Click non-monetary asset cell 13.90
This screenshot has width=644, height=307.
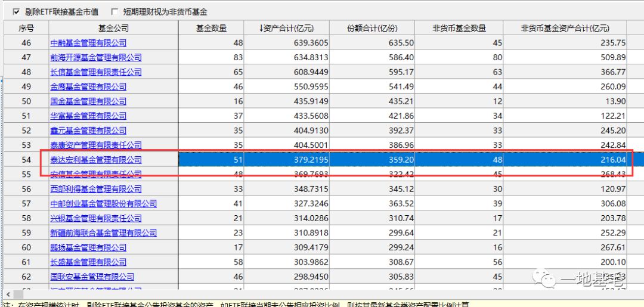[x=565, y=101]
